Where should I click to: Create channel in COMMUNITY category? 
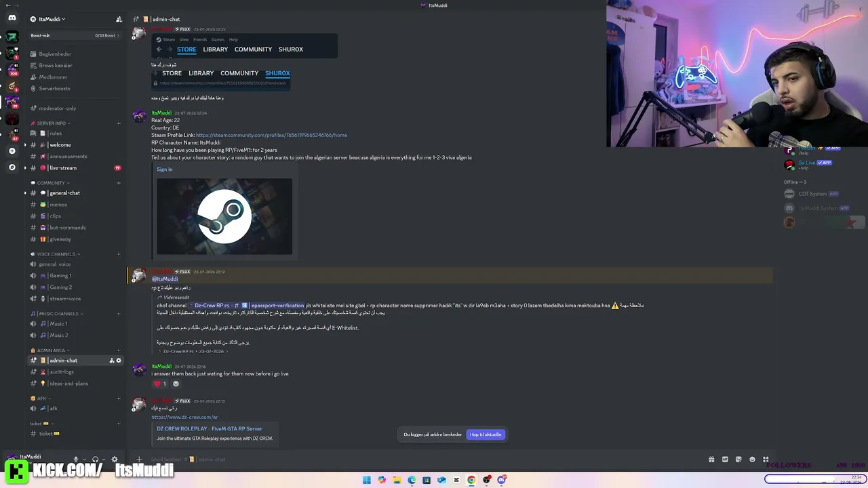[x=119, y=183]
